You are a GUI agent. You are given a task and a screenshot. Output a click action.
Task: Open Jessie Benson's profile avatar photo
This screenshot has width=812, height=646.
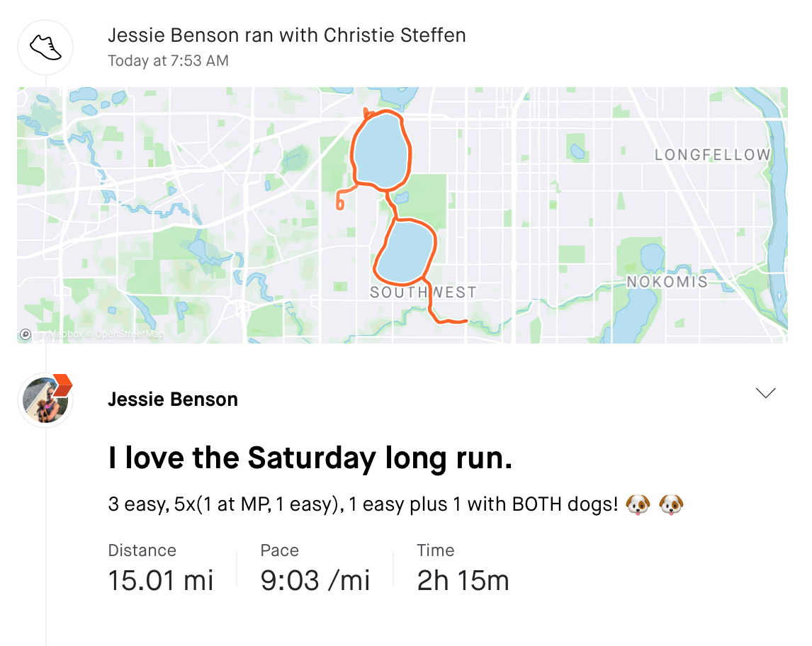(x=45, y=400)
